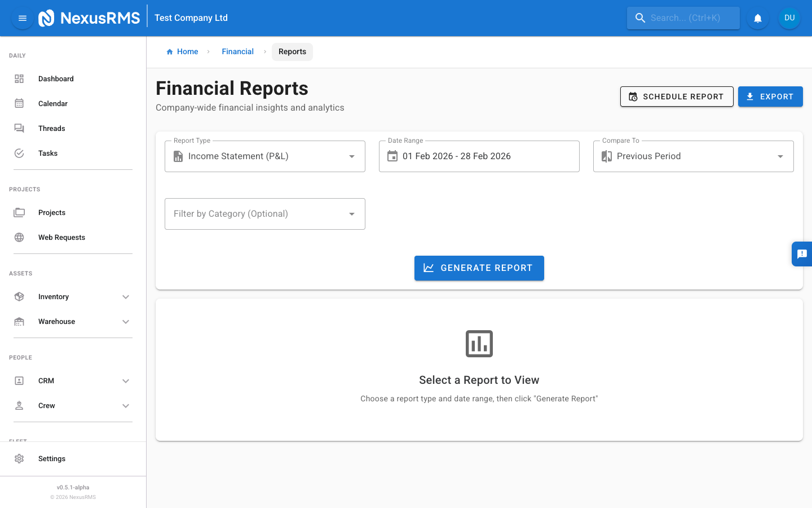Viewport: 812px width, 508px height.
Task: Click the Generate Report button
Action: point(479,268)
